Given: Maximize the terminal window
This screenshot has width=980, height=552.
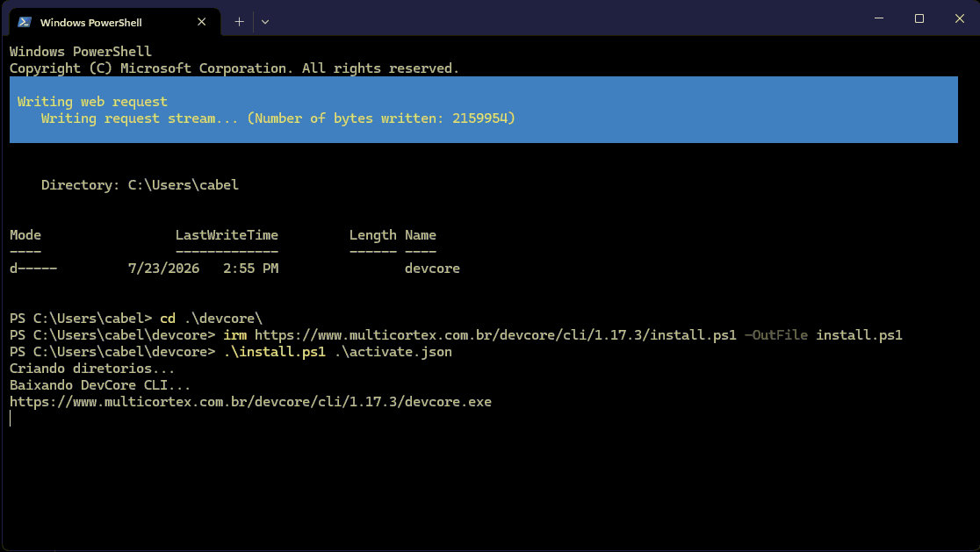Looking at the screenshot, I should pyautogui.click(x=919, y=18).
